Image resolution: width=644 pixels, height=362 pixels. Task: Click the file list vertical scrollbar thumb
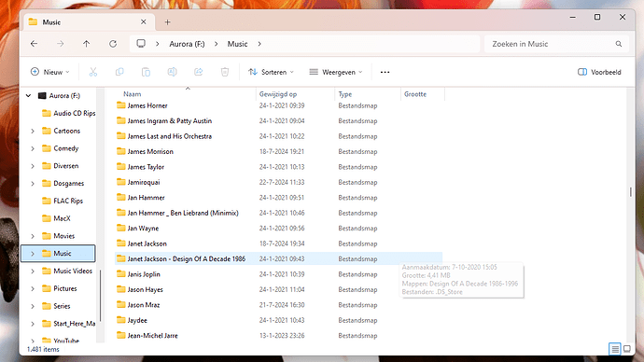tap(630, 191)
